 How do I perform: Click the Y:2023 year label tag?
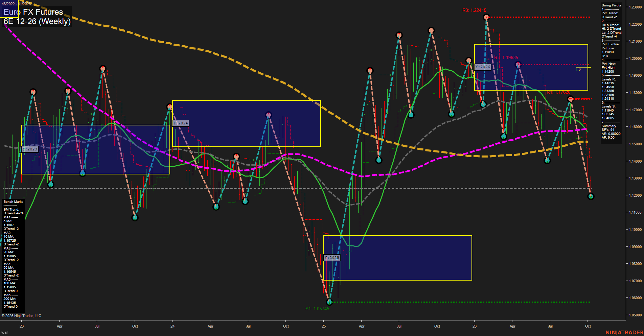[30, 149]
